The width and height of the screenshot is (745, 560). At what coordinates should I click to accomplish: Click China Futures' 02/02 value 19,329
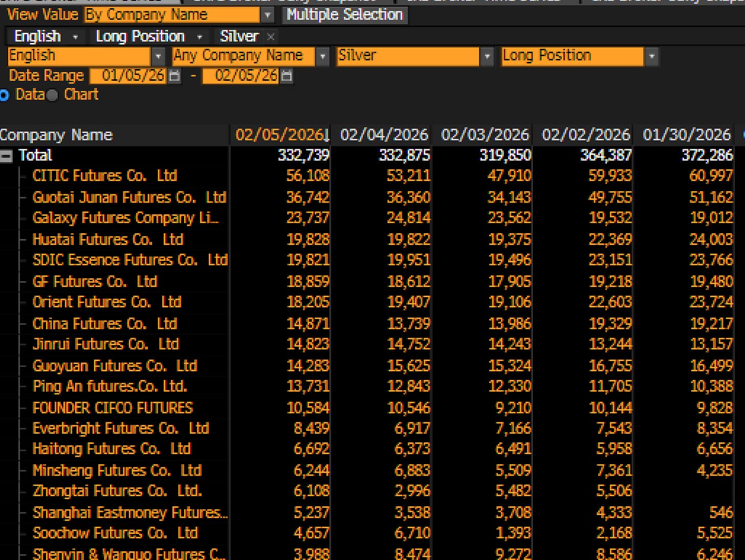610,324
